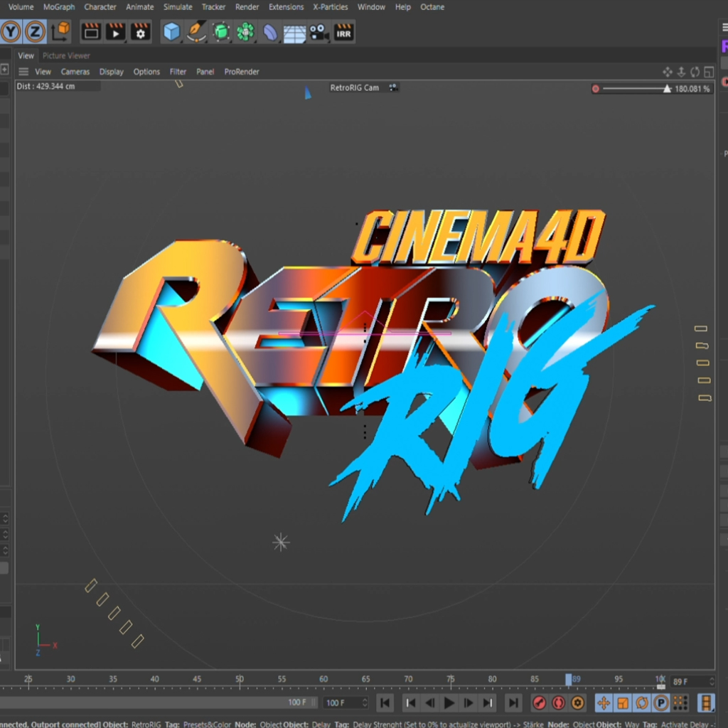Click the 100 F field stepper arrows
The height and width of the screenshot is (728, 728).
[x=365, y=703]
